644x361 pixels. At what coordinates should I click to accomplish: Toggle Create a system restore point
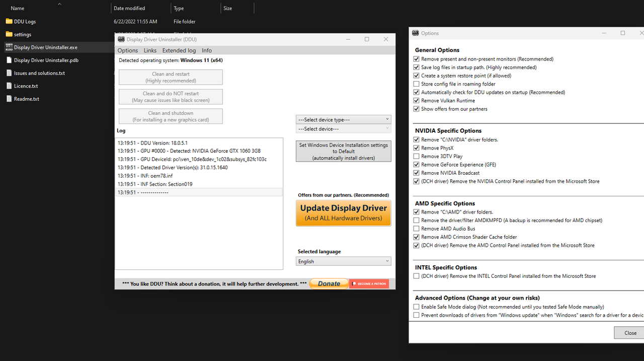click(416, 76)
